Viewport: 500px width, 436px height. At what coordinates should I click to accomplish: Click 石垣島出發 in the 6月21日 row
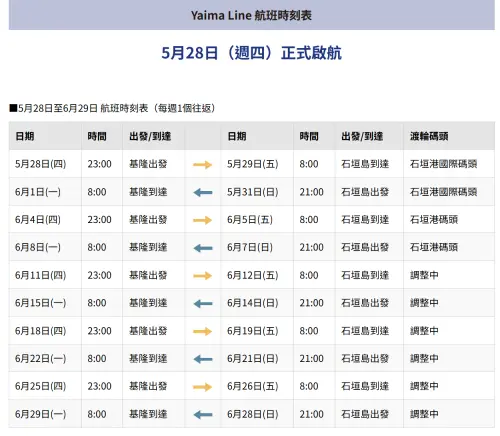coord(365,359)
